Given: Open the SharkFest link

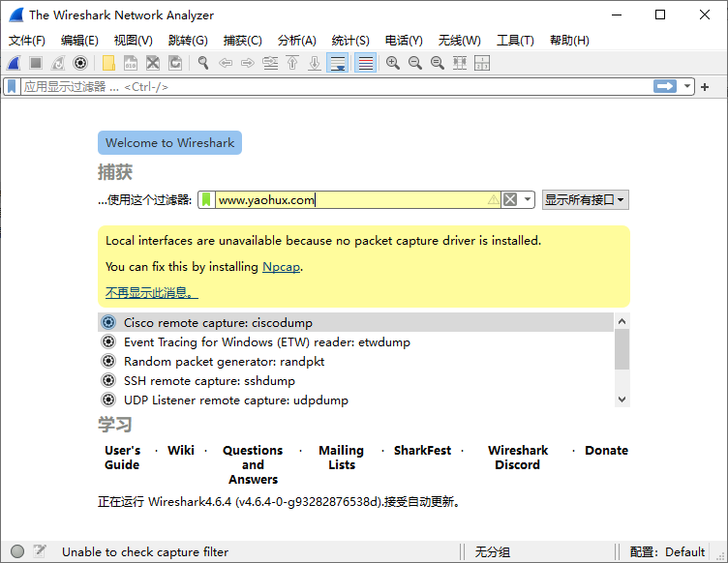Looking at the screenshot, I should tap(422, 451).
